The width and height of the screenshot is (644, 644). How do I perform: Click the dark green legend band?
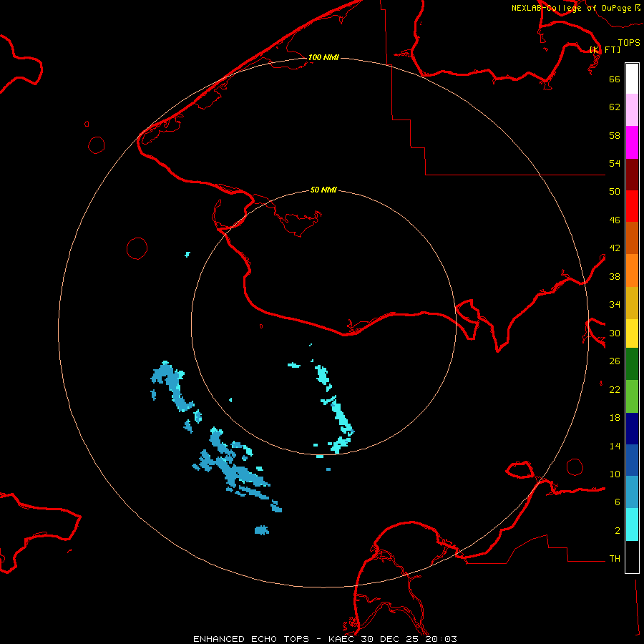632,364
